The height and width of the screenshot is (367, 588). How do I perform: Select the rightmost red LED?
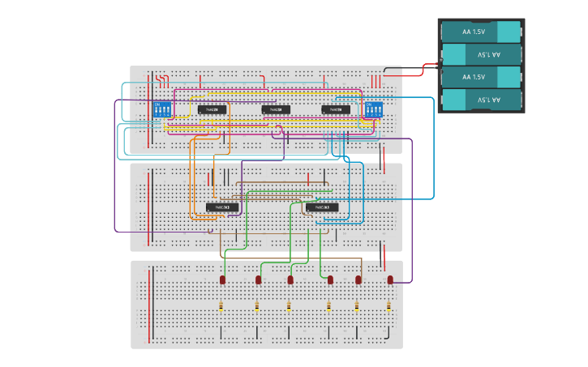coord(390,280)
